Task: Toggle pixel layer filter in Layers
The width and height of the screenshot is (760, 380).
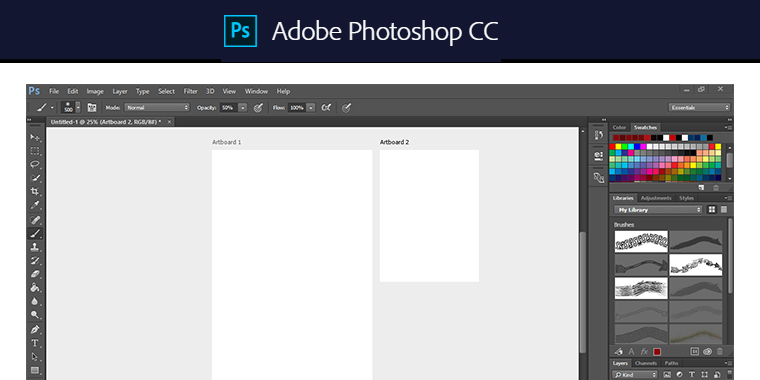Action: click(667, 375)
